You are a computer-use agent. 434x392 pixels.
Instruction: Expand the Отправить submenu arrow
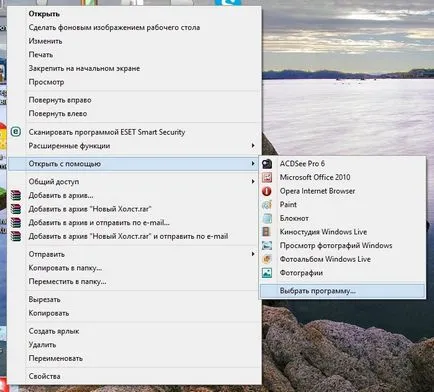coord(253,254)
